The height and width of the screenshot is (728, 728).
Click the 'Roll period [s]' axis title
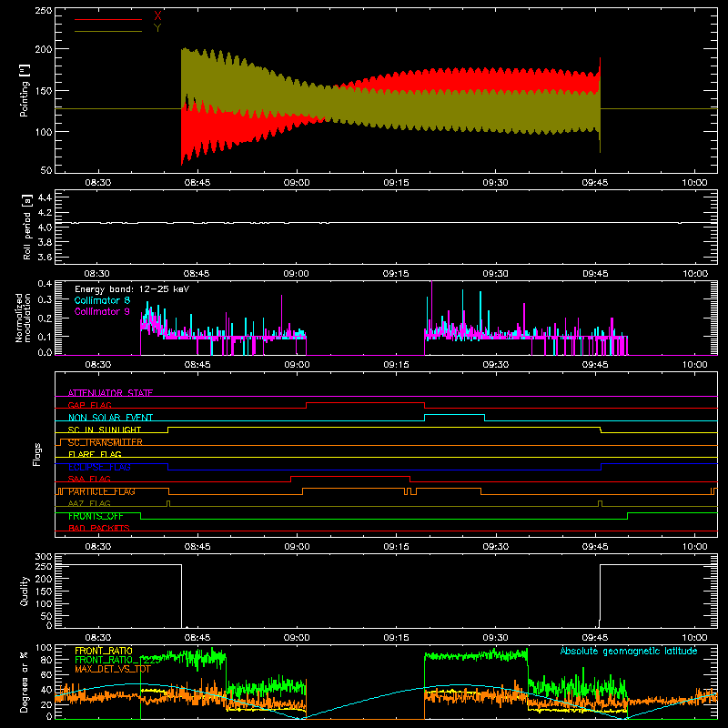point(27,227)
